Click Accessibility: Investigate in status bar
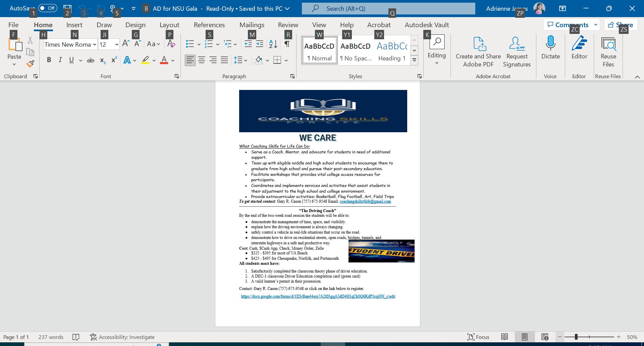Viewport: 644px width, 346px height. pyautogui.click(x=122, y=337)
